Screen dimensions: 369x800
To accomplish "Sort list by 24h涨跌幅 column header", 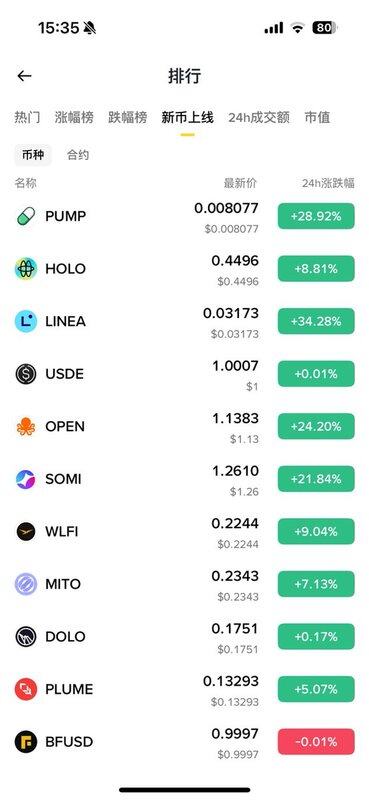I will pos(328,183).
